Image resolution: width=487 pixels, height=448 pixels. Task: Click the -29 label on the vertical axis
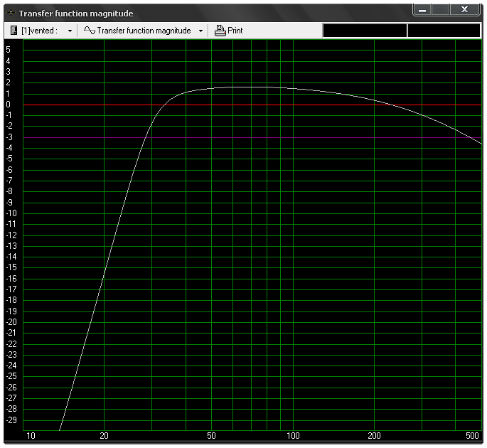(x=11, y=420)
